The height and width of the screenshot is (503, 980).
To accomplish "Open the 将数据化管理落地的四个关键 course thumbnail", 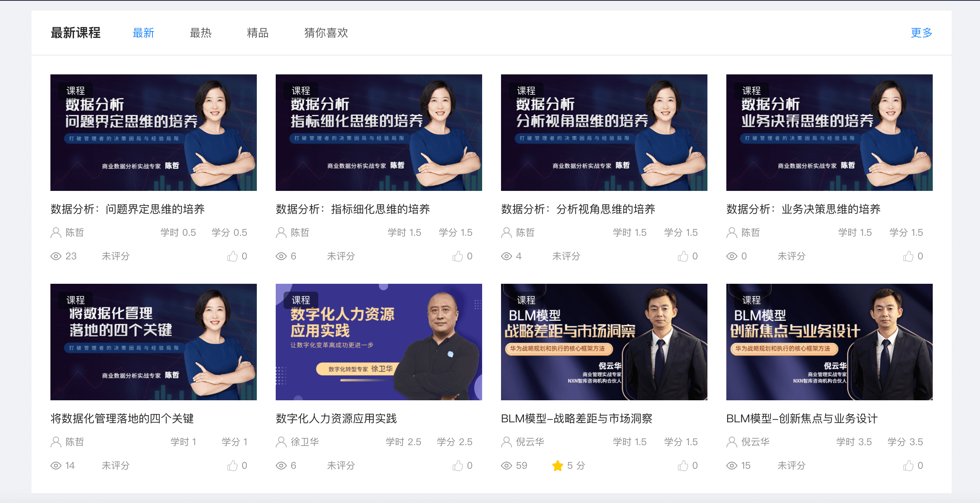I will 154,342.
